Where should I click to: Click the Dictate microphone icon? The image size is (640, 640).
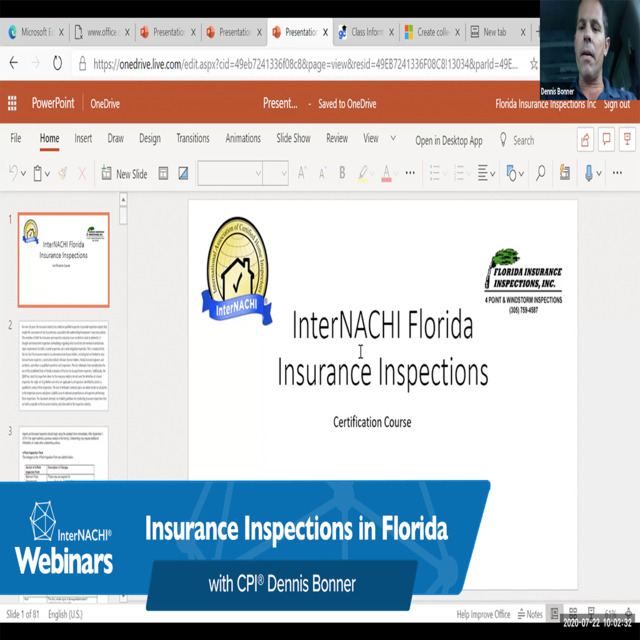(589, 173)
